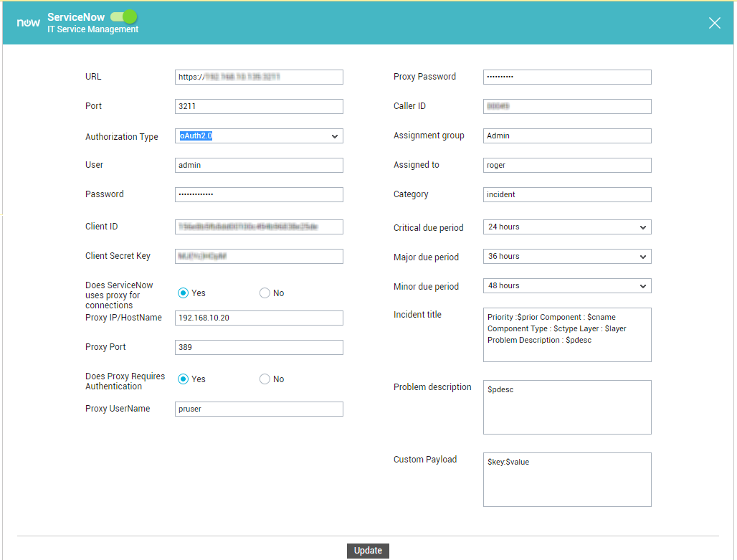Viewport: 737px width, 560px height.
Task: Click the 'Does ServiceNow uses proxy for connections' label
Action: click(119, 295)
